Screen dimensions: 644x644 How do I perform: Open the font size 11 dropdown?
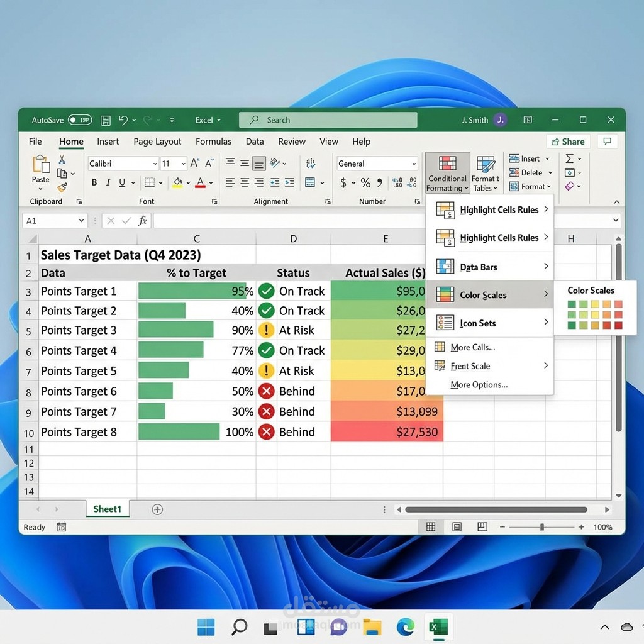click(x=183, y=164)
